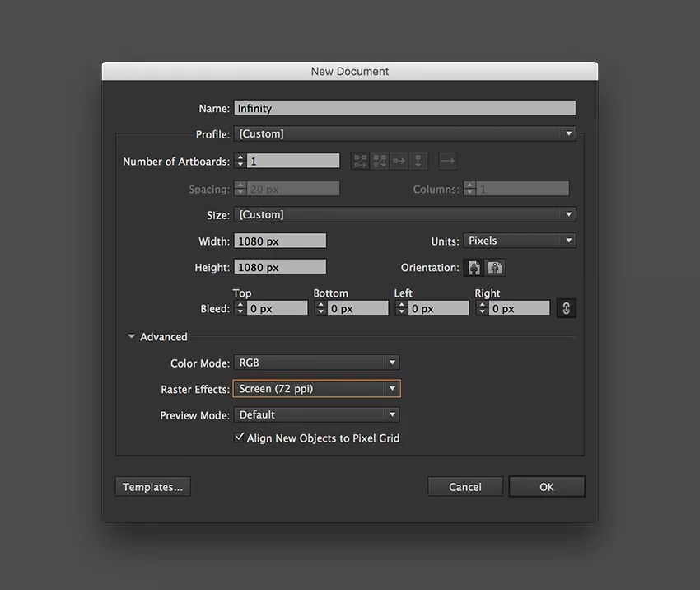
Task: Select the Grid by Column artboard layout icon
Action: (x=380, y=162)
